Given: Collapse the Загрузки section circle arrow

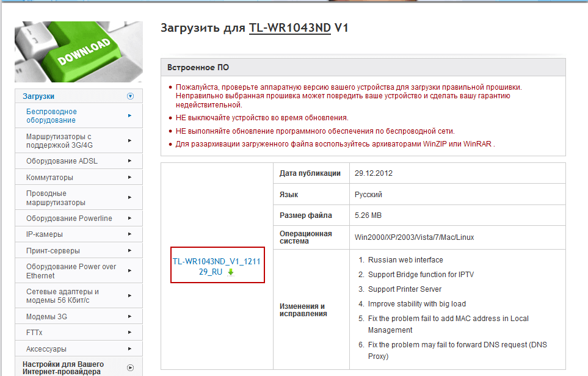Looking at the screenshot, I should [x=129, y=96].
